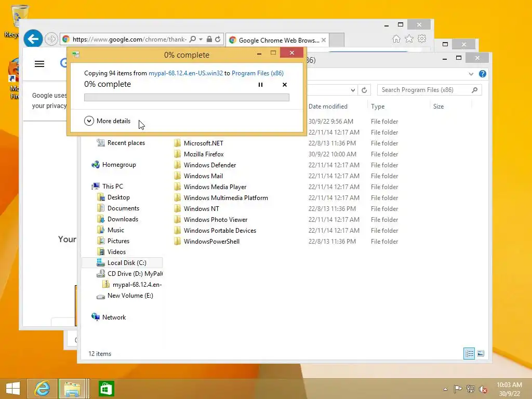Screen dimensions: 532x399
Task: Cancel the copy with the X button
Action: point(285,85)
